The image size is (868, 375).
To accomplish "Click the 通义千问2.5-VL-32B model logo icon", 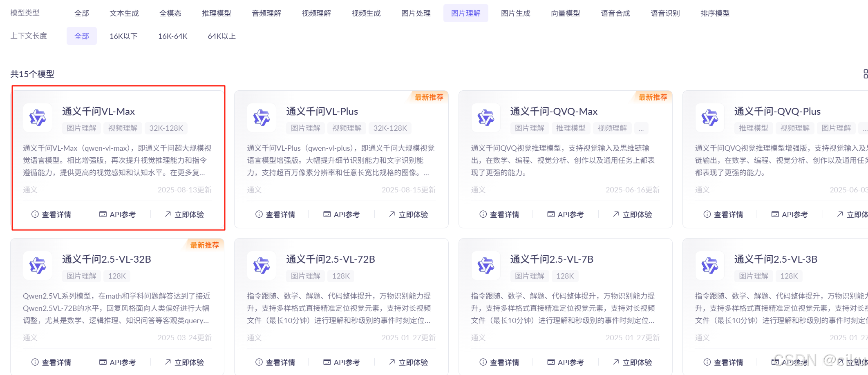I will [x=38, y=266].
